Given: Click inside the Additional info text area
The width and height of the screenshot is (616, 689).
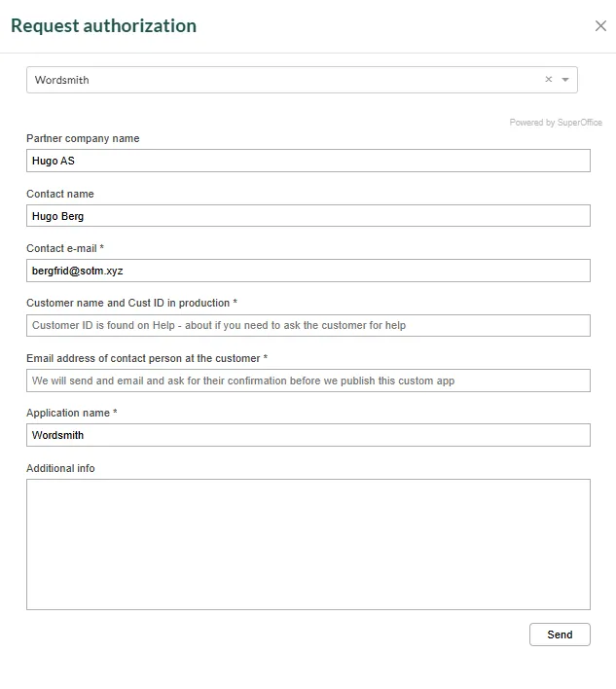Looking at the screenshot, I should [x=308, y=544].
